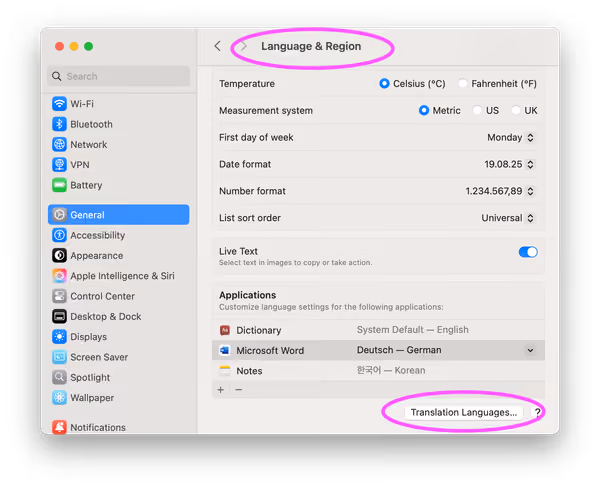Click the Bluetooth icon in sidebar
This screenshot has height=488, width=600.
pyautogui.click(x=59, y=124)
